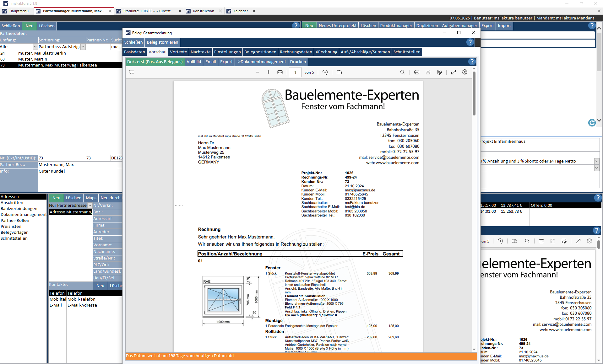
Task: Click help icon in Vorschau sub-toolbar
Action: click(472, 62)
